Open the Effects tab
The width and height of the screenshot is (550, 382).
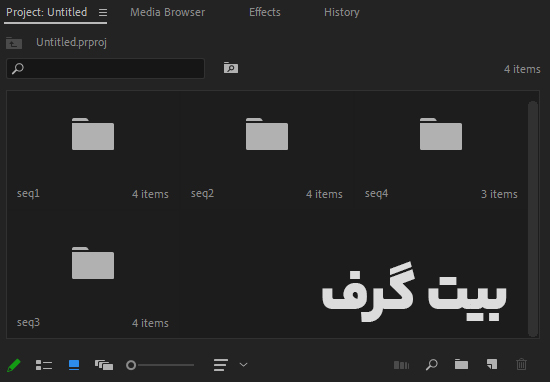tap(265, 12)
